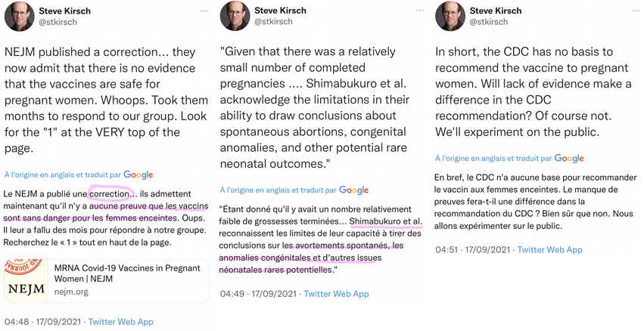Click "Twitter Web App" on the 04:51 tweet

550,249
